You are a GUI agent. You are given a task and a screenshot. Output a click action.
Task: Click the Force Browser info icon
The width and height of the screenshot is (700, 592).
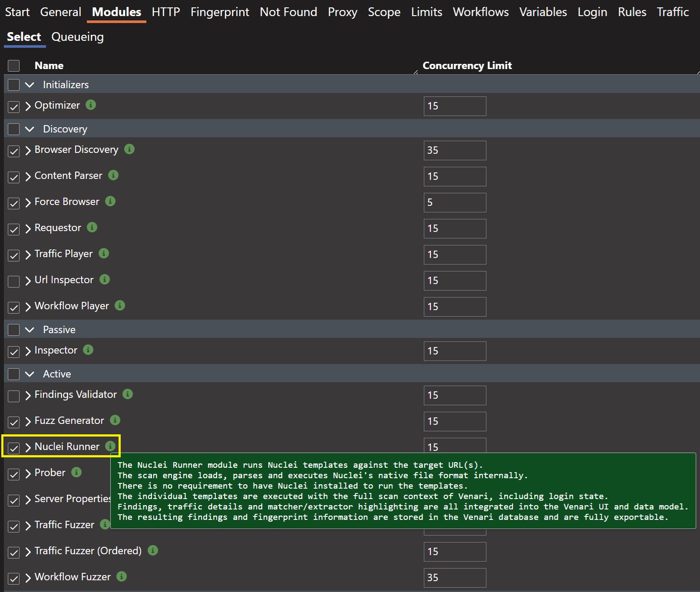[110, 202]
